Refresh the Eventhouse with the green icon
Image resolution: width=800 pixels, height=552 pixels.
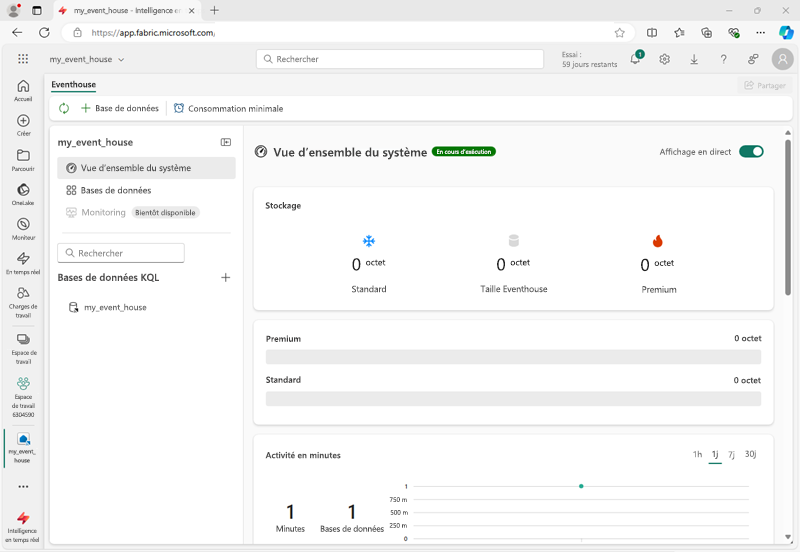(x=64, y=108)
